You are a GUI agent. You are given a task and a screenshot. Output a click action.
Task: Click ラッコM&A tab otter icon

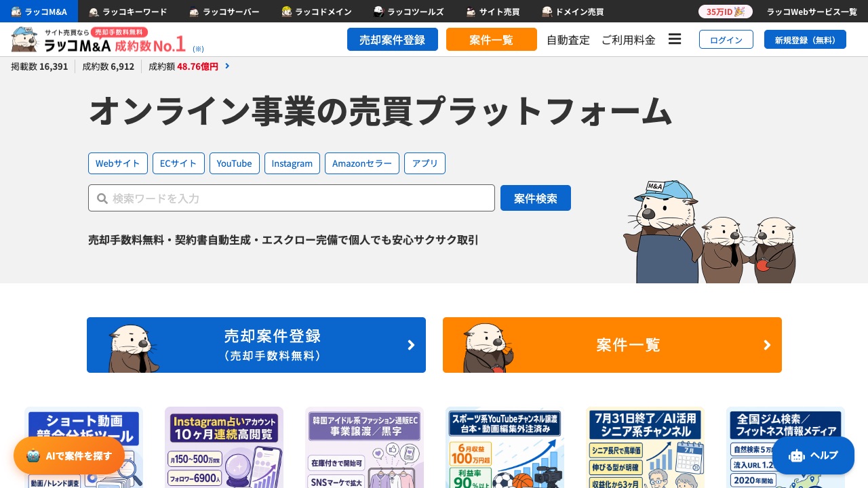(x=16, y=12)
